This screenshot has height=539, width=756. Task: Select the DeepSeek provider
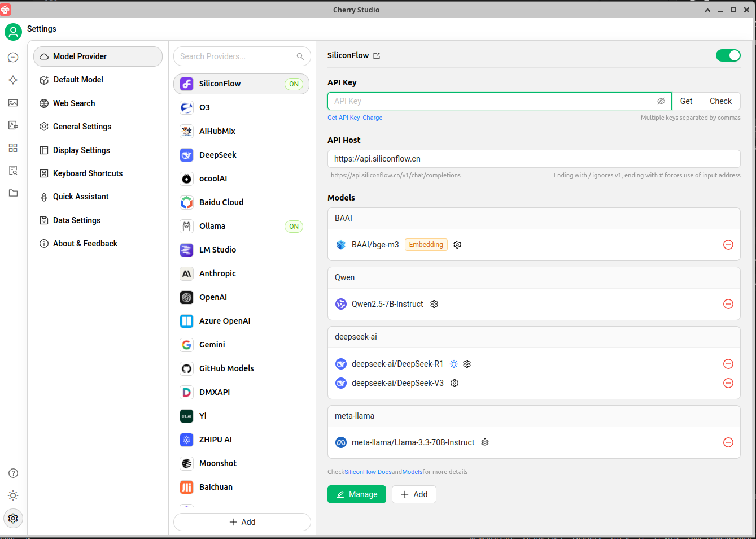click(242, 155)
